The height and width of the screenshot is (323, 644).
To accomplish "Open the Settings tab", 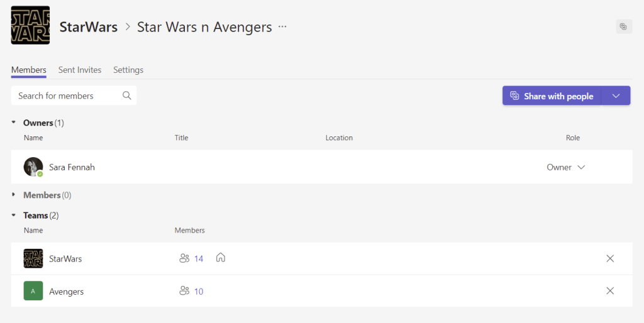I will coord(128,70).
